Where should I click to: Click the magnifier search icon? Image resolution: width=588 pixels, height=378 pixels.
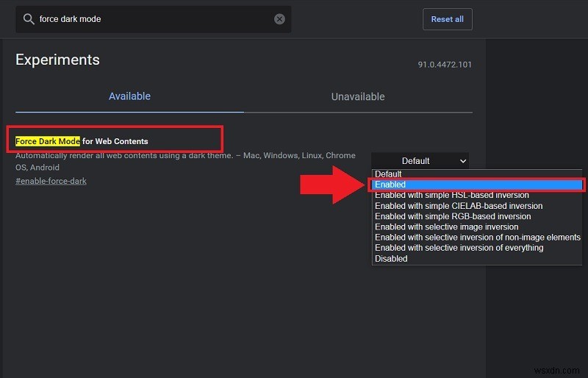tap(29, 19)
